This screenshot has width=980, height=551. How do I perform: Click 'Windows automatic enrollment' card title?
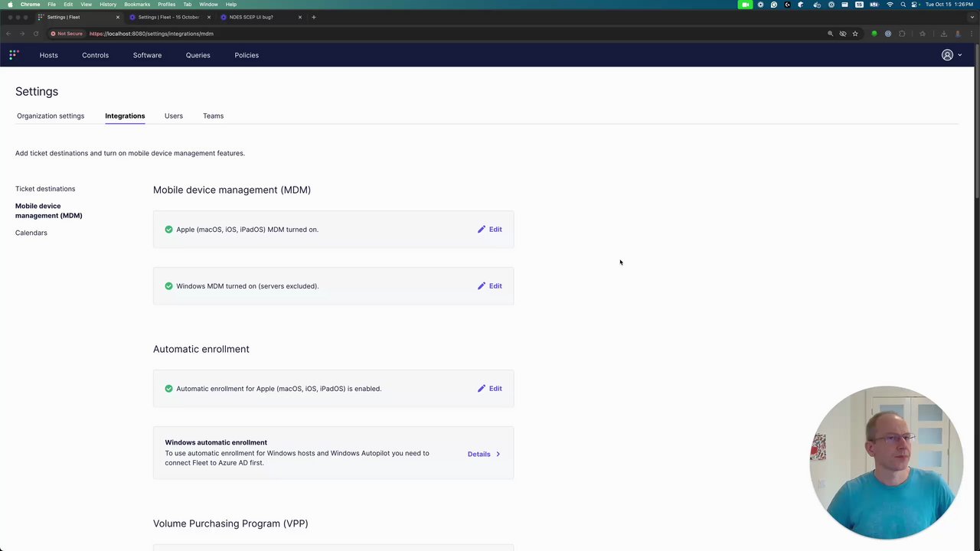[x=216, y=442]
